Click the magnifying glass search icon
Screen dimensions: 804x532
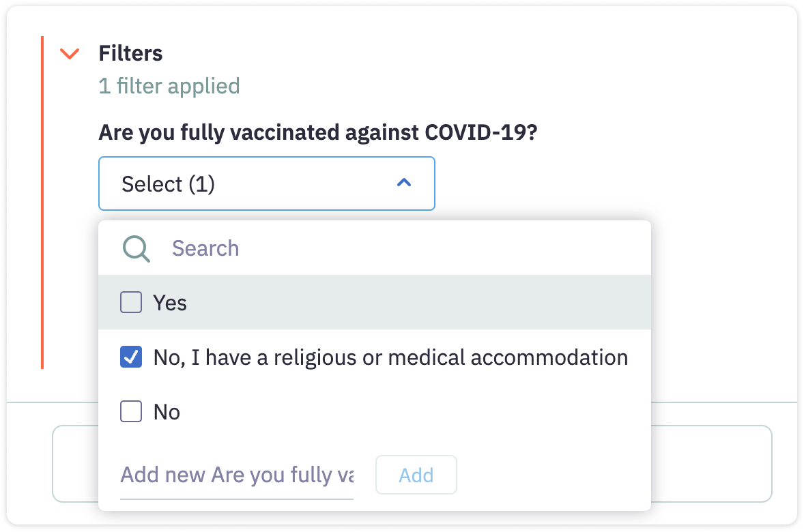pos(136,248)
